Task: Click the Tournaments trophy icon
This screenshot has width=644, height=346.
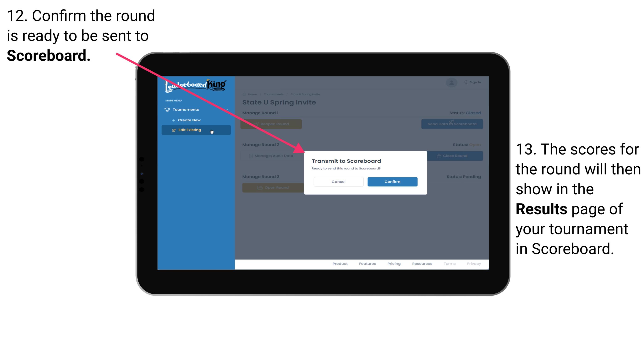Action: pos(167,109)
